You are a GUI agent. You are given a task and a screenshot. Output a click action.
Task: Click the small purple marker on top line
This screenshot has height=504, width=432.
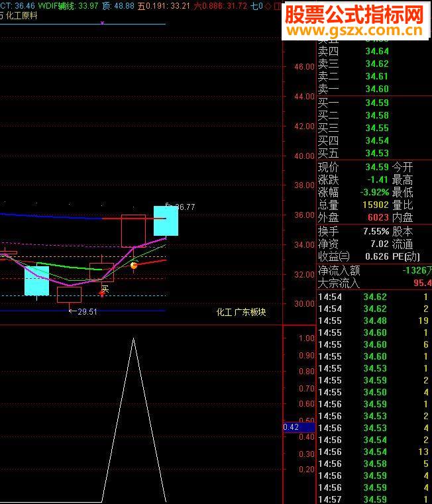[102, 23]
